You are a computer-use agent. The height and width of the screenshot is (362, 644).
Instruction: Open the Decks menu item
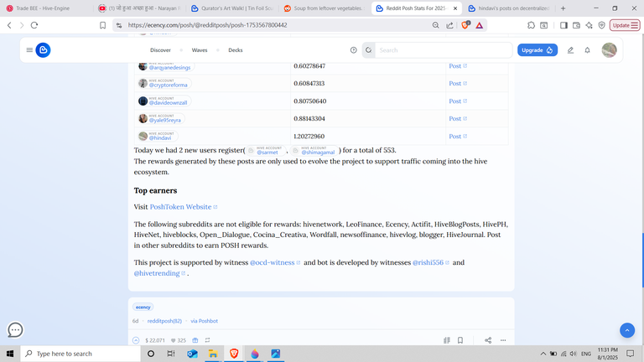click(236, 50)
